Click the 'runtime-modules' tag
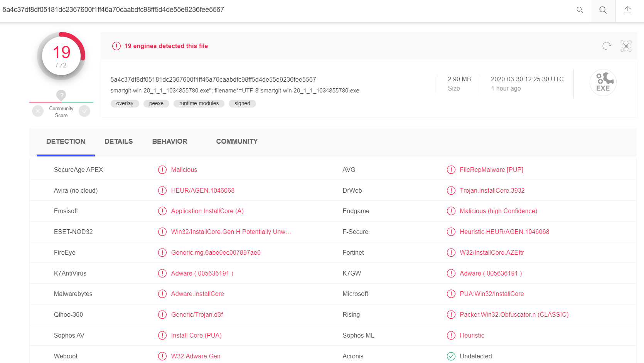The width and height of the screenshot is (644, 363). coord(199,103)
